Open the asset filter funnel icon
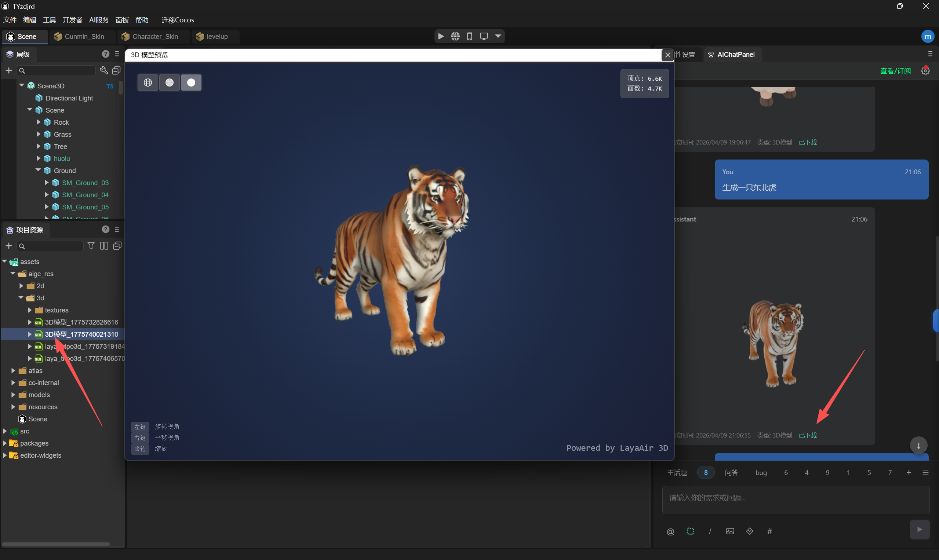This screenshot has height=560, width=939. pos(91,246)
